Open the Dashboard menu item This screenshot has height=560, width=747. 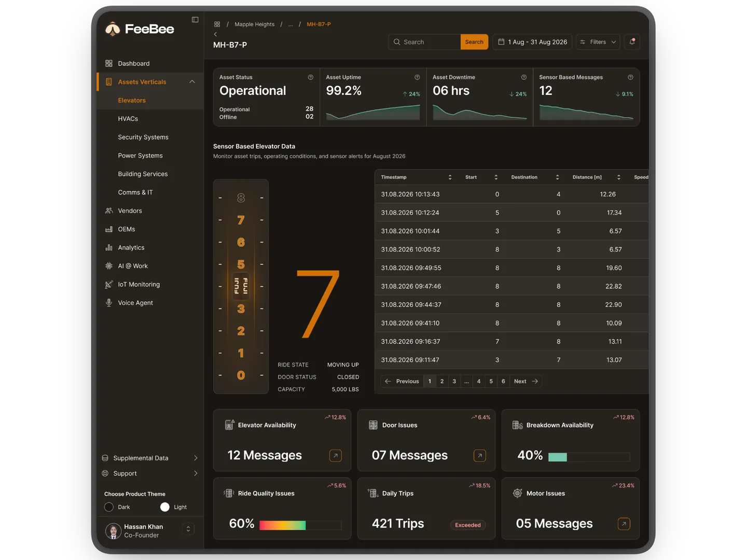[x=150, y=63]
